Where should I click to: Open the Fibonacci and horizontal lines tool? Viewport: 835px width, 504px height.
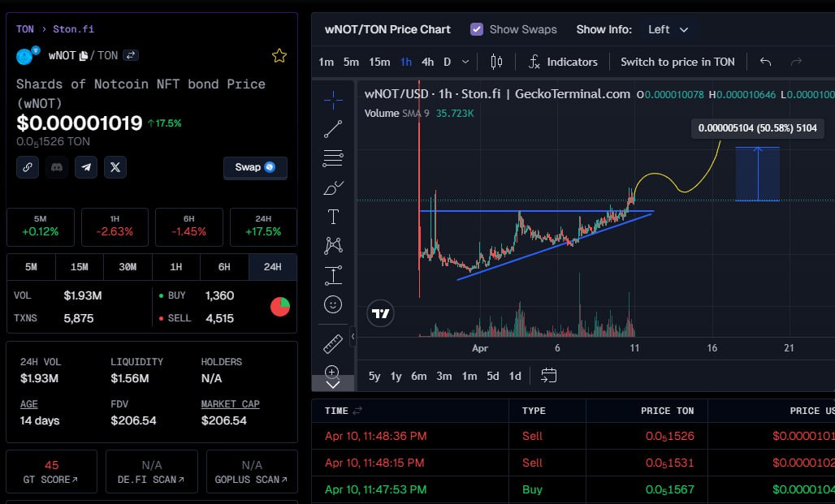[x=333, y=158]
